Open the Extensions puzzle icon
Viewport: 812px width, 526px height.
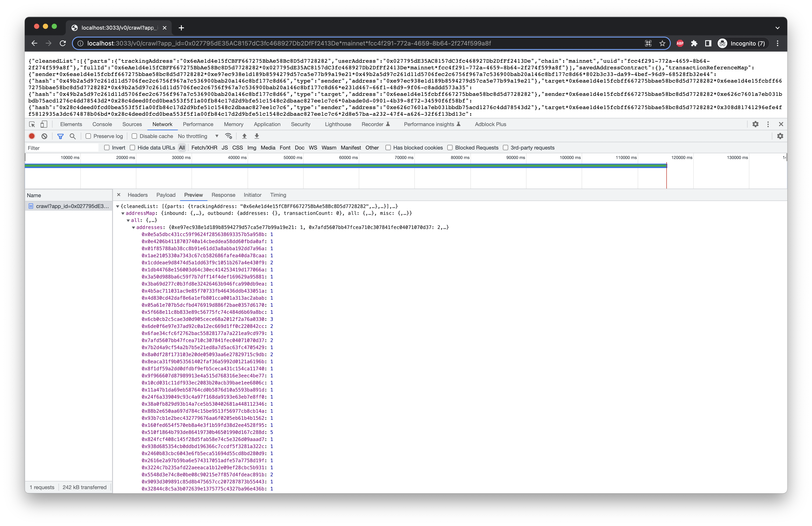694,43
